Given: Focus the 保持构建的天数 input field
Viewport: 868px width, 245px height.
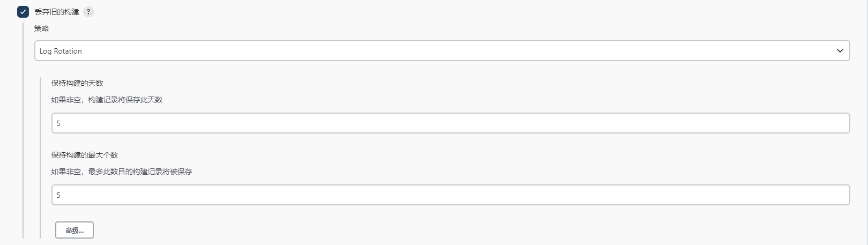Looking at the screenshot, I should tap(450, 123).
